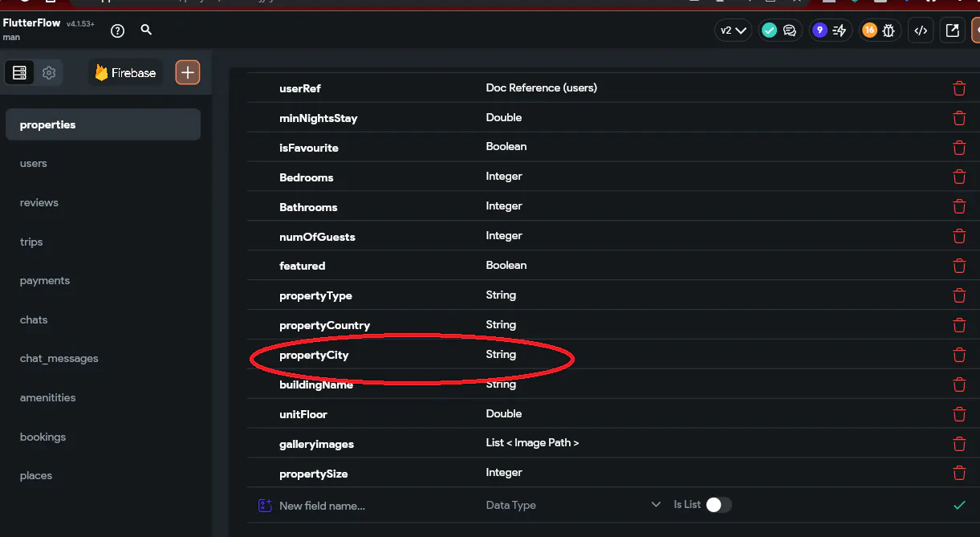Click the open-in-new-window export icon

(953, 31)
